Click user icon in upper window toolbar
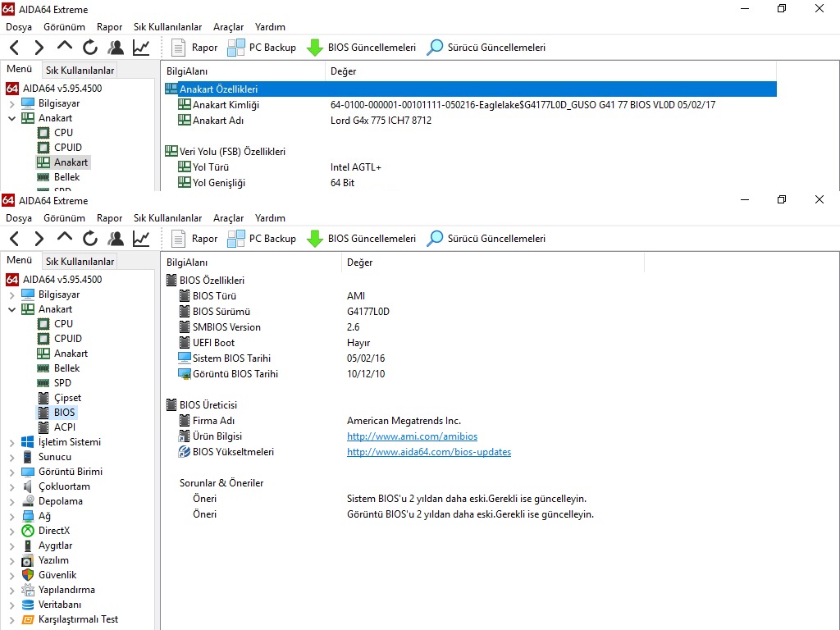This screenshot has width=840, height=630. [115, 47]
